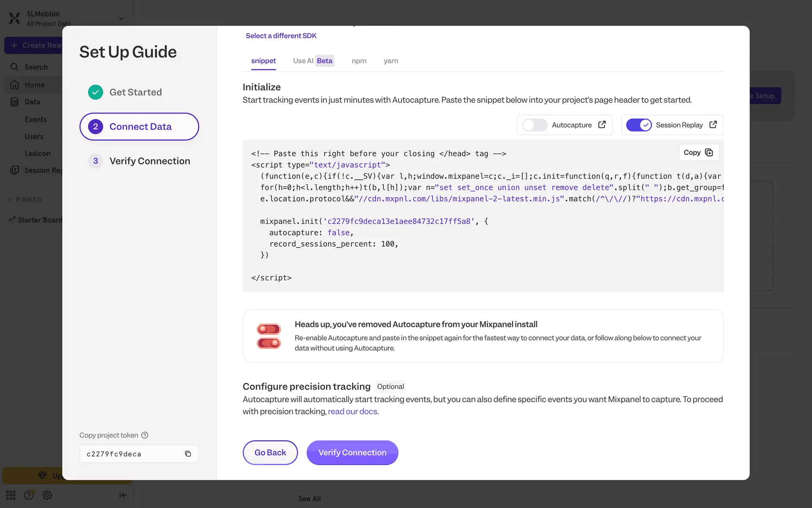Click help icon next to Copy project token
Screen dimensions: 812x508
(145, 435)
